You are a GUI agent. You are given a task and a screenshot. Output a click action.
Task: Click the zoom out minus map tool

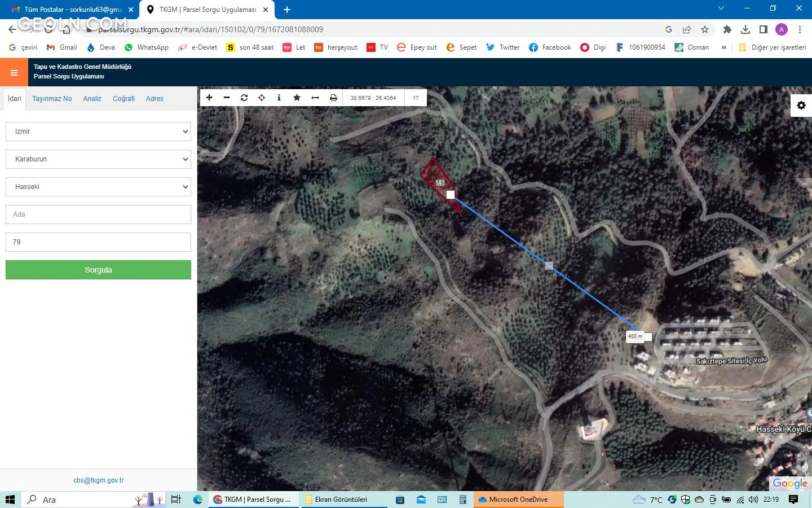227,98
